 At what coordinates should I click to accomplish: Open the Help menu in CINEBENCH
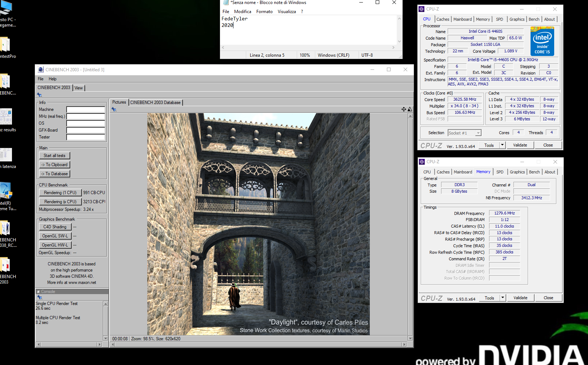point(53,79)
